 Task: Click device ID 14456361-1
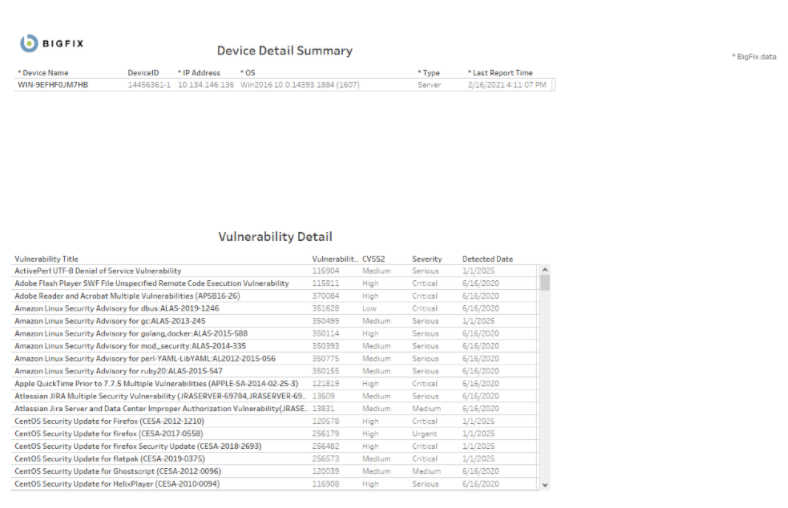click(x=149, y=85)
